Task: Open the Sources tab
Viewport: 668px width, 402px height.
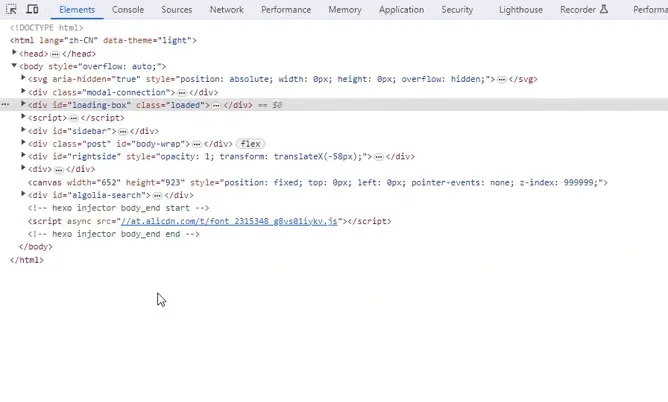Action: (176, 9)
